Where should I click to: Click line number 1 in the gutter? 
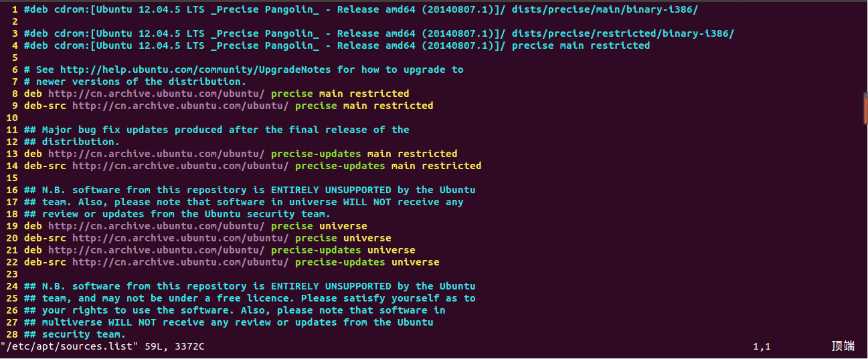pos(15,9)
